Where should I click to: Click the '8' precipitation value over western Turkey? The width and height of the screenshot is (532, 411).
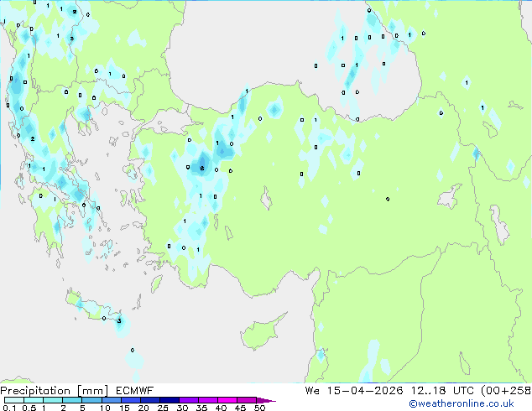tap(202, 169)
